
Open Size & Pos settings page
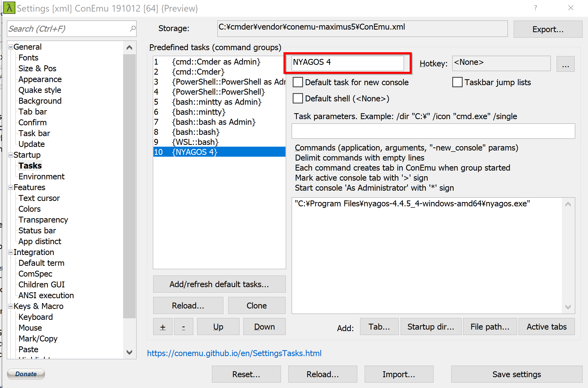coord(37,68)
